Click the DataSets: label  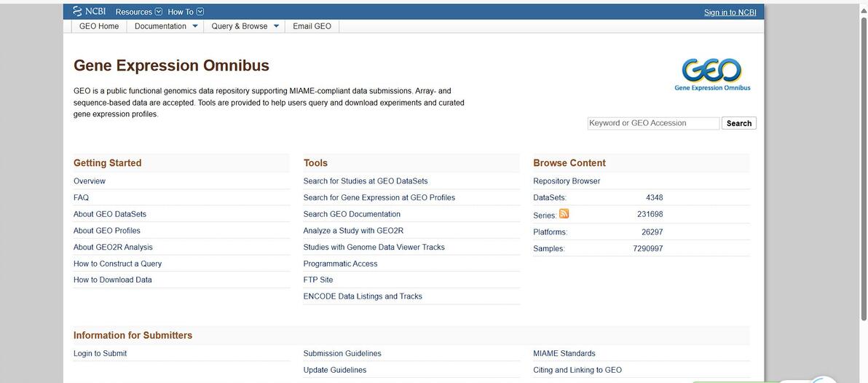tap(550, 197)
